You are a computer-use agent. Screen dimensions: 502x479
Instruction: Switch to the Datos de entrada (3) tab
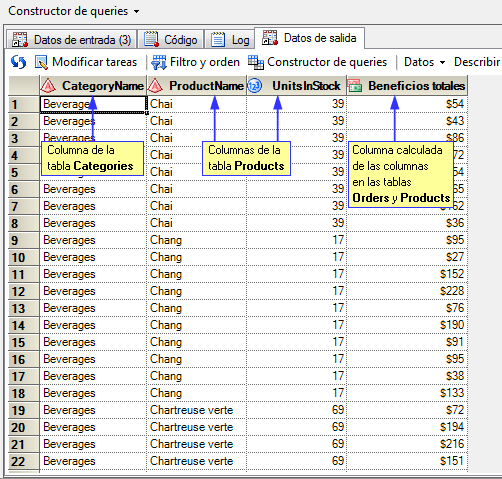[71, 40]
